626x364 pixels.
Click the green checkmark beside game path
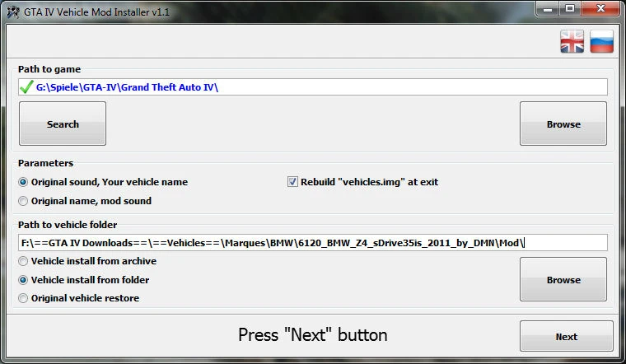26,86
